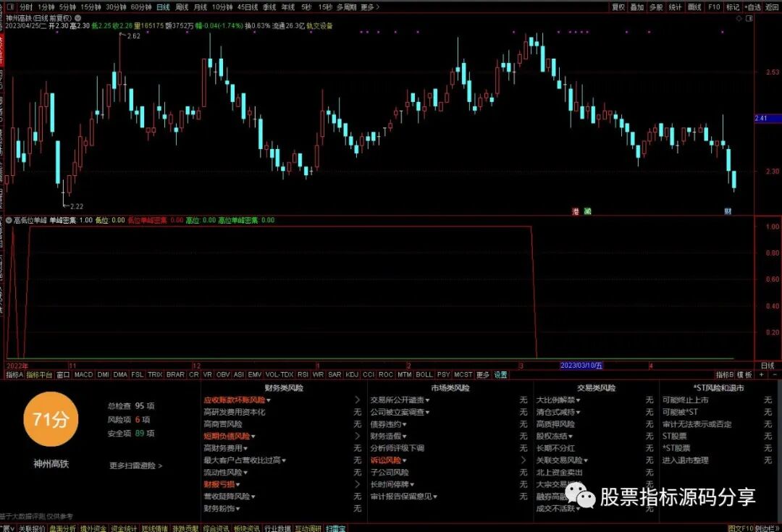Open the arrow on 应收账款坏账风险 row

pyautogui.click(x=357, y=400)
